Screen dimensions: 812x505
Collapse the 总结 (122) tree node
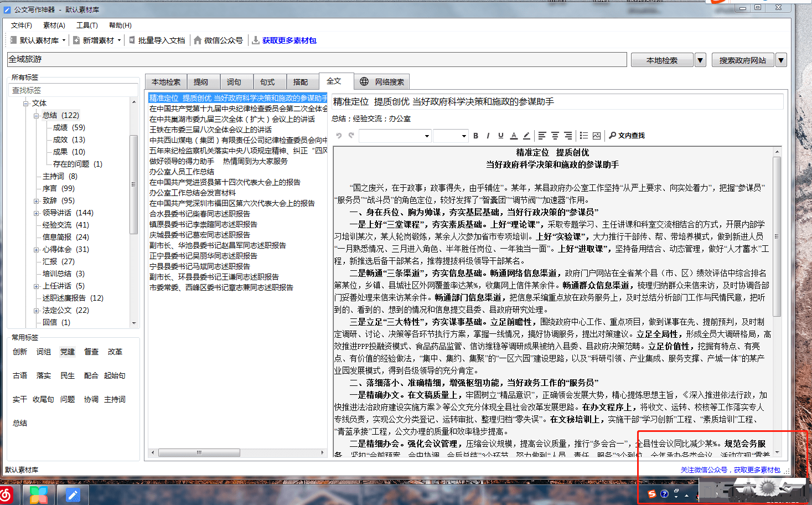click(x=37, y=116)
